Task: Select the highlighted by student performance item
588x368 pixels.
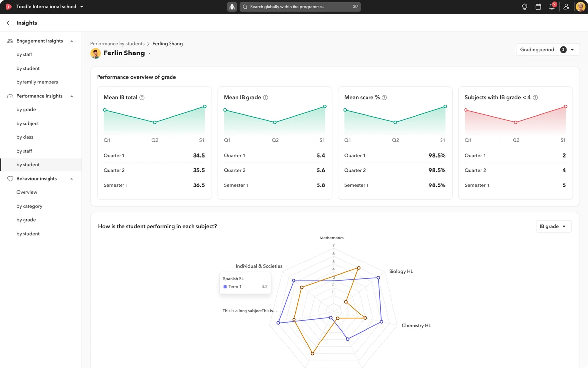Action: click(x=41, y=165)
